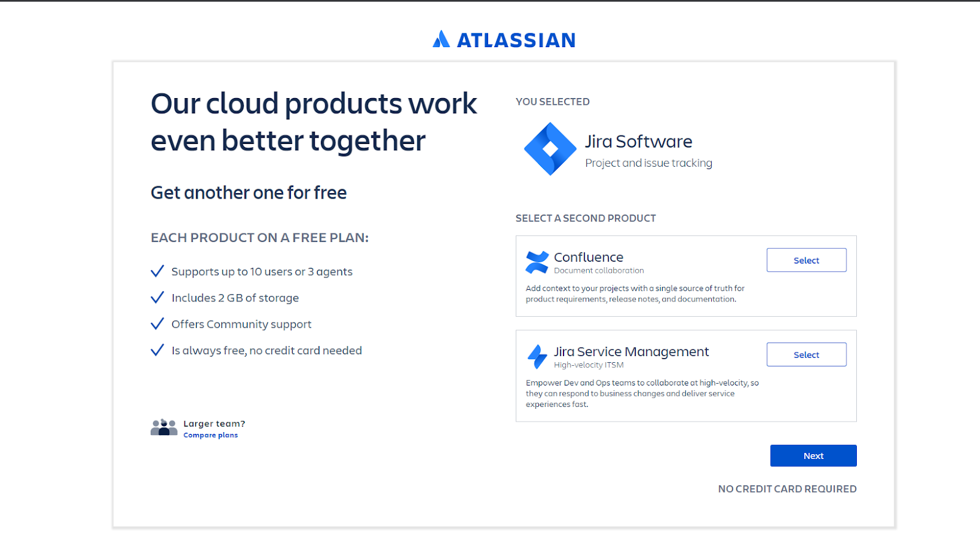Open the Compare plans link
Viewport: 980px width, 554px height.
point(211,435)
